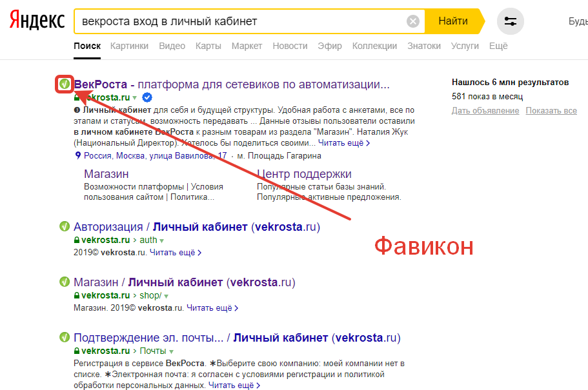The image size is (588, 390).
Task: Open the Магазин / Личный кабинет result title
Action: pyautogui.click(x=185, y=282)
